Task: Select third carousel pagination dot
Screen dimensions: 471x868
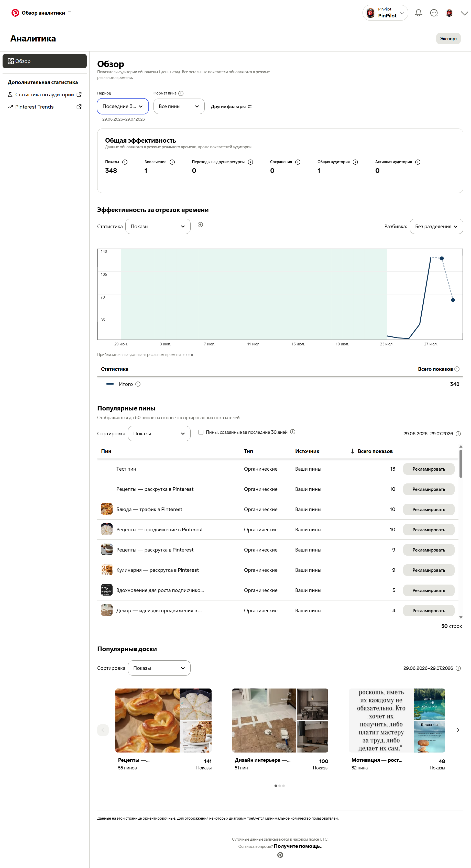Action: pos(283,786)
